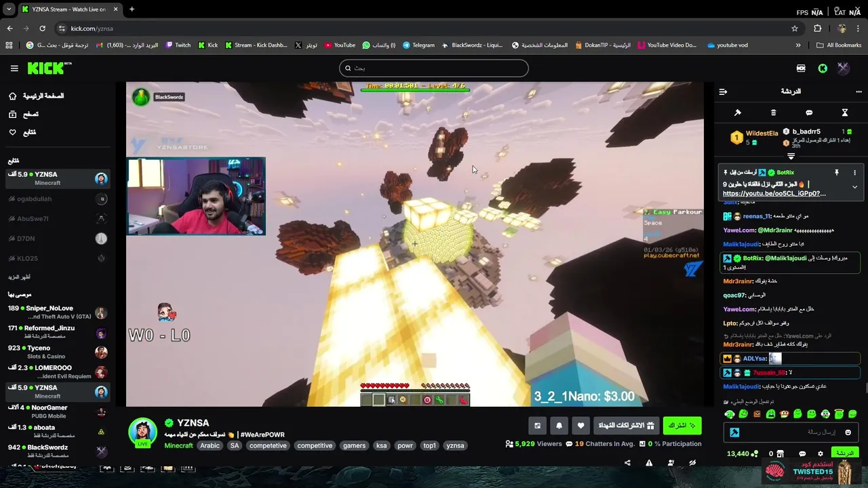Focus the Kick search box
This screenshot has height=488, width=868.
pyautogui.click(x=434, y=68)
